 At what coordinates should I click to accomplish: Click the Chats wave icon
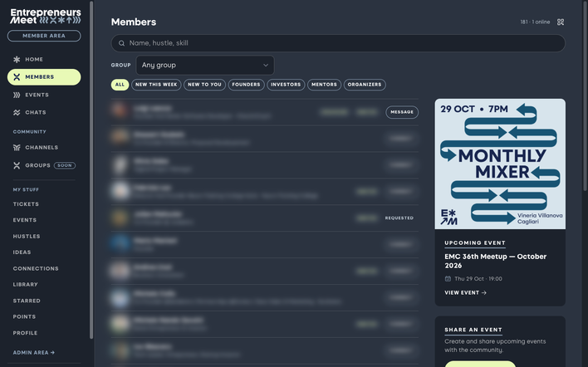pos(17,112)
